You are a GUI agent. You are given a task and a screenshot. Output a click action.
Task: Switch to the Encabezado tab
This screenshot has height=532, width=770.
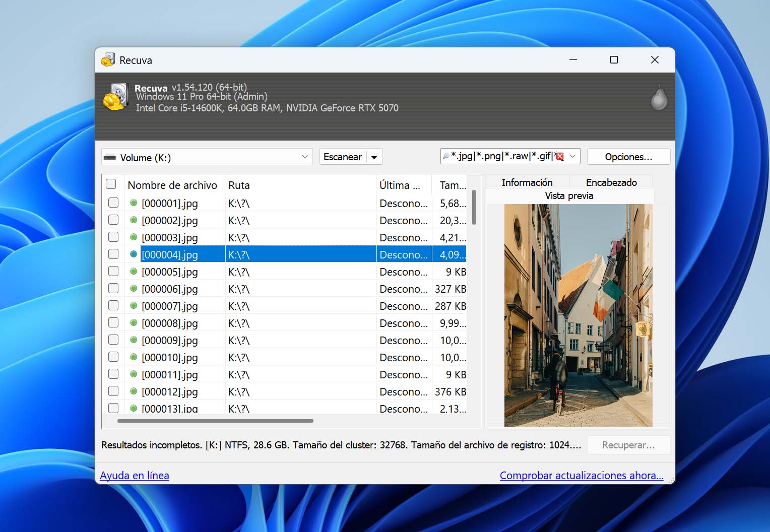611,182
